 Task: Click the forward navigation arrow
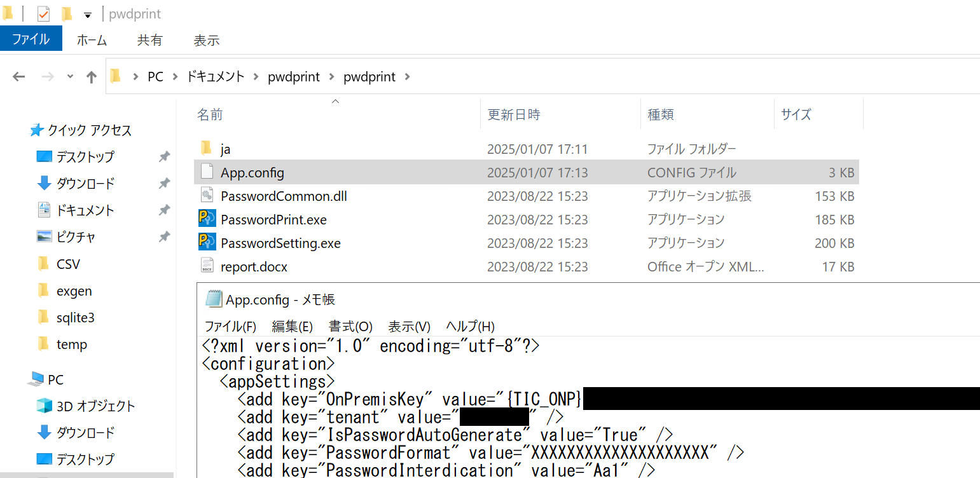[47, 77]
